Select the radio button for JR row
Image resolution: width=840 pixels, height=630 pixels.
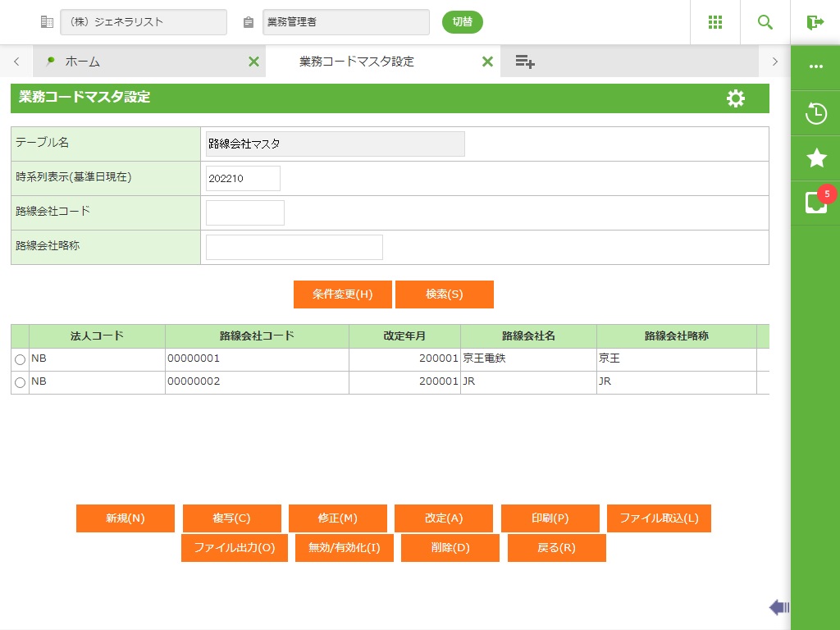[21, 383]
